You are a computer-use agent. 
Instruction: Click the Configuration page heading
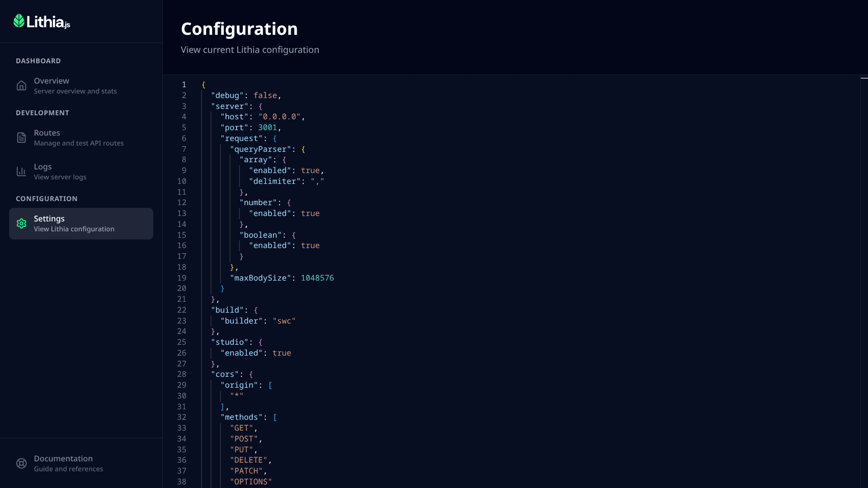coord(239,29)
